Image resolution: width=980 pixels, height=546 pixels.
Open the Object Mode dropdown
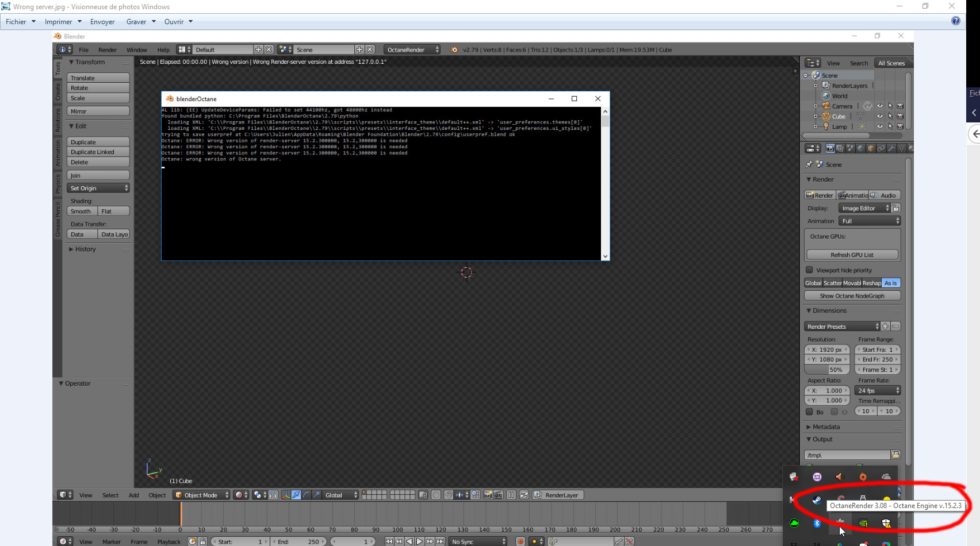(201, 495)
